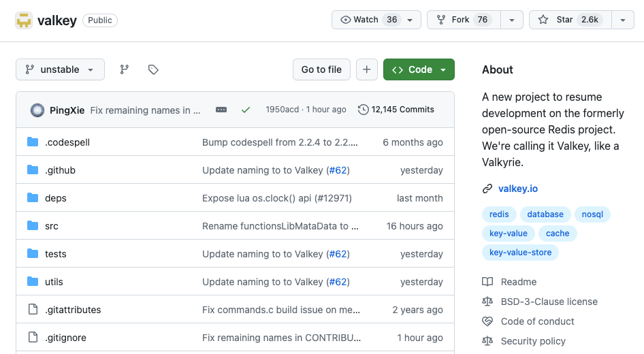Select the redis topic tag
The width and height of the screenshot is (644, 354).
click(499, 214)
